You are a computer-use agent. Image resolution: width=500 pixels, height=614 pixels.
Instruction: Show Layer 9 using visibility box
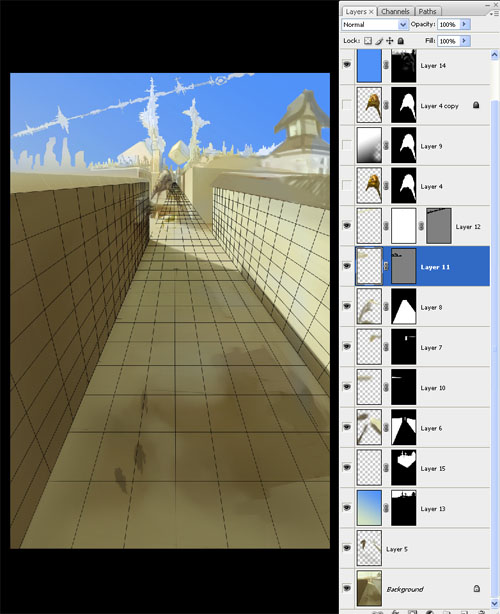pos(347,145)
